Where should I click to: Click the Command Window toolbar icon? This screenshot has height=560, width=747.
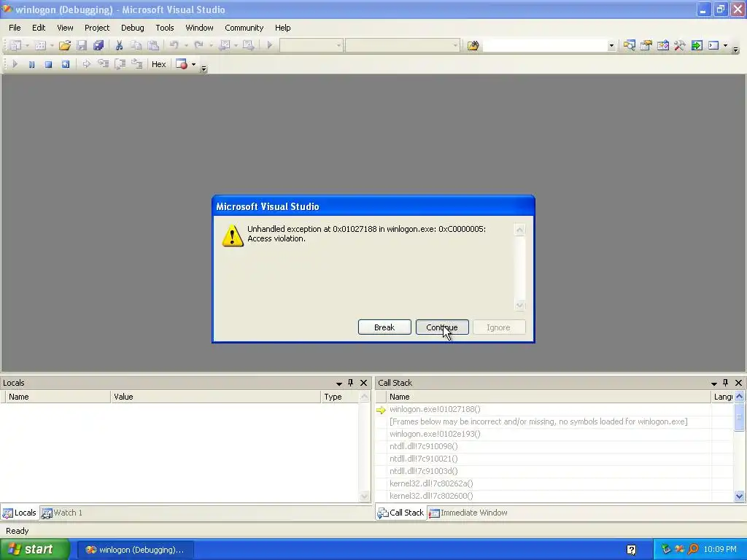point(713,46)
